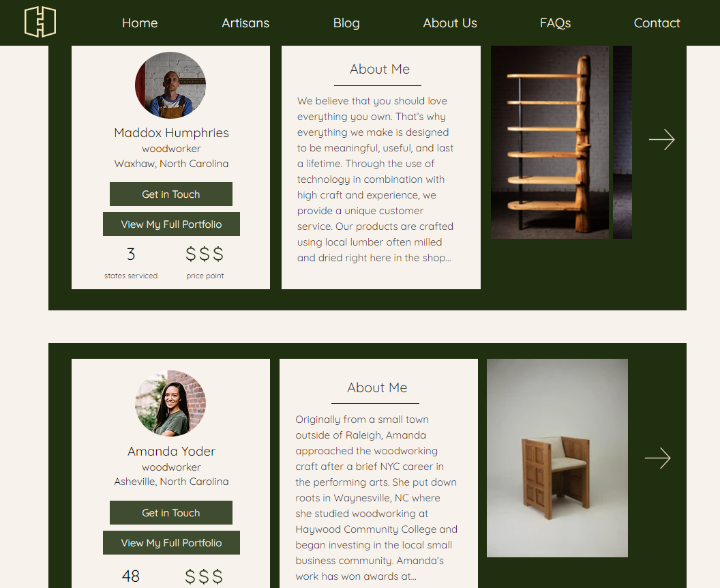Screen dimensions: 720x588
Task: Open the Artisans menu item
Action: coord(245,23)
